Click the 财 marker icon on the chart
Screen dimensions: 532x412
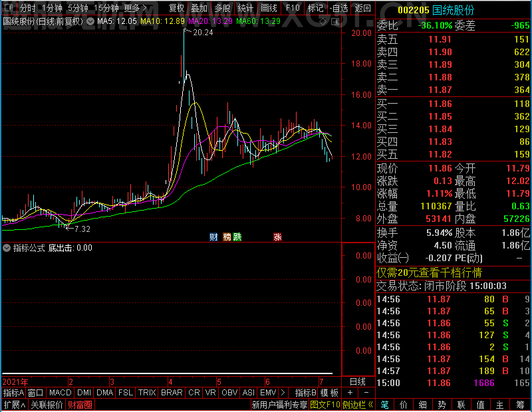[x=213, y=237]
